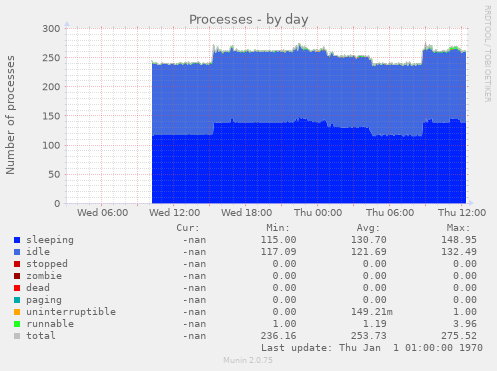Click uninterruptible average value 149.21m

point(372,312)
